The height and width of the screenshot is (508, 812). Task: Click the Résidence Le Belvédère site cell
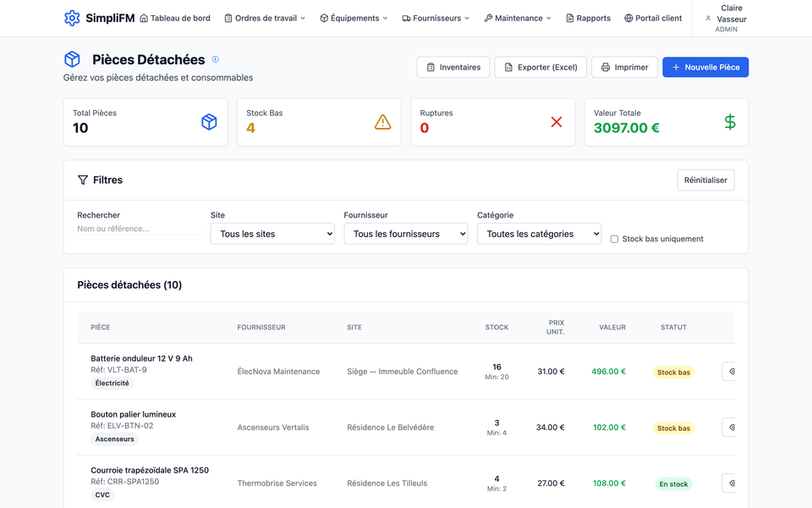391,427
